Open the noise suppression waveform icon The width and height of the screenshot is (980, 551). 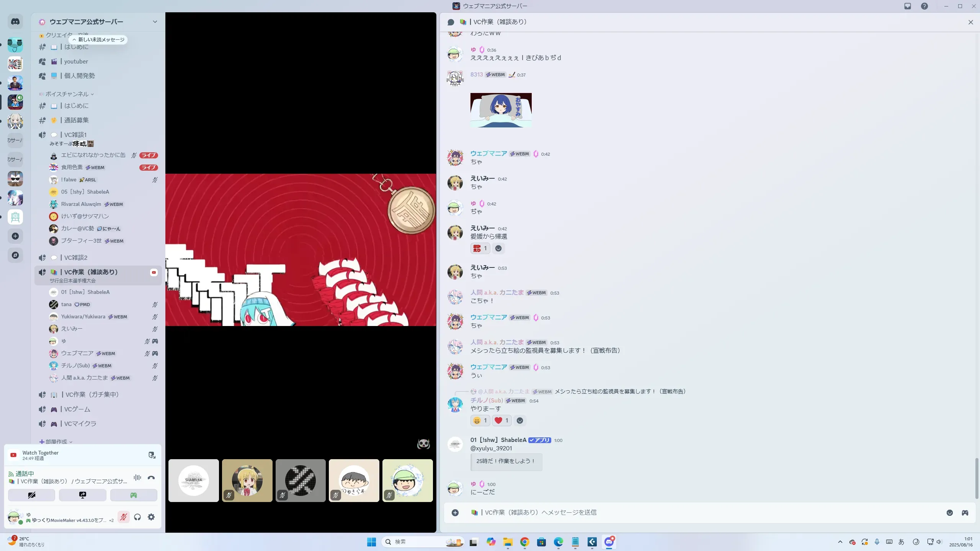click(137, 478)
